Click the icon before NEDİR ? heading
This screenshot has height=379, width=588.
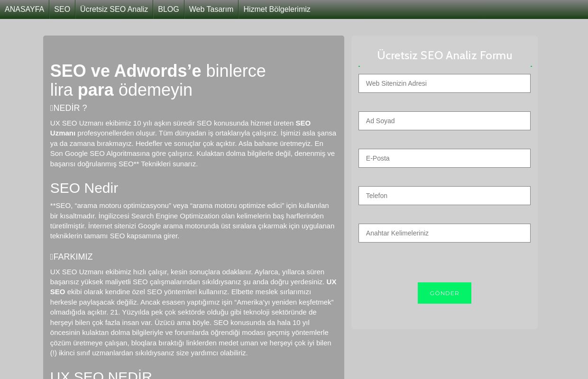pyautogui.click(x=52, y=108)
